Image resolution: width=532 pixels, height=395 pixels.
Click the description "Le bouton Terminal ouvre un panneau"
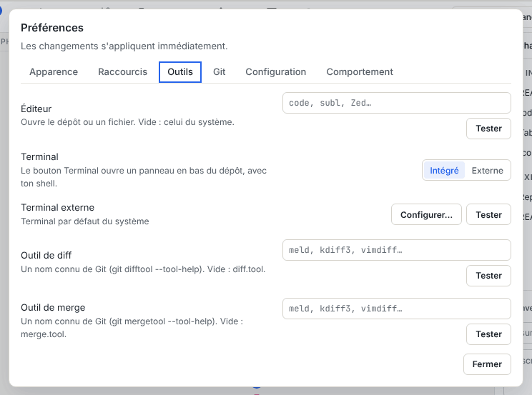(144, 177)
